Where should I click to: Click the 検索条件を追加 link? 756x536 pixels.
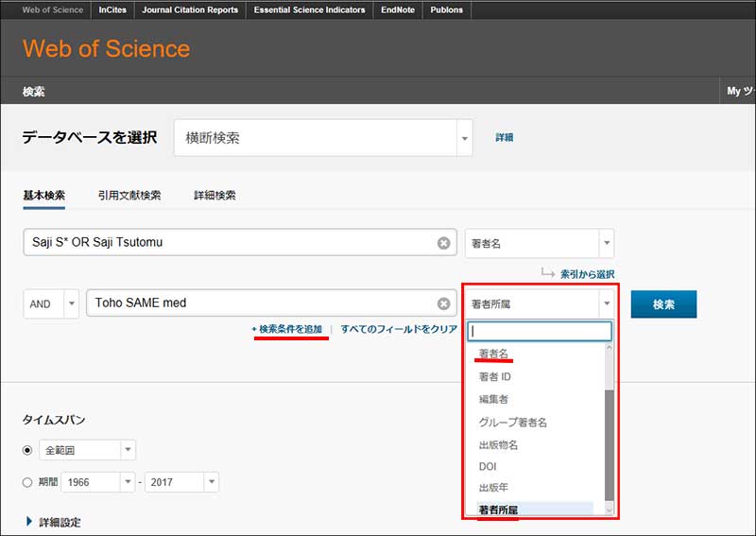click(x=287, y=329)
